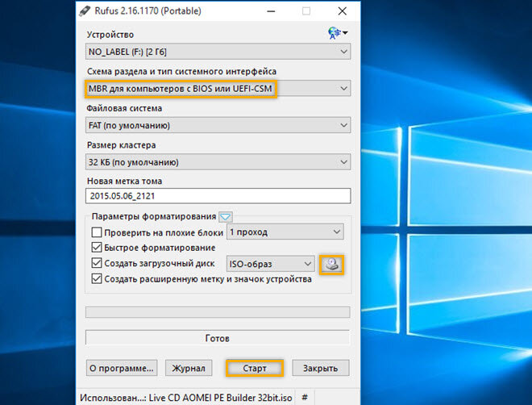Toggle 'Создать загрузочный диск' checkbox
The width and height of the screenshot is (532, 405).
(x=97, y=263)
